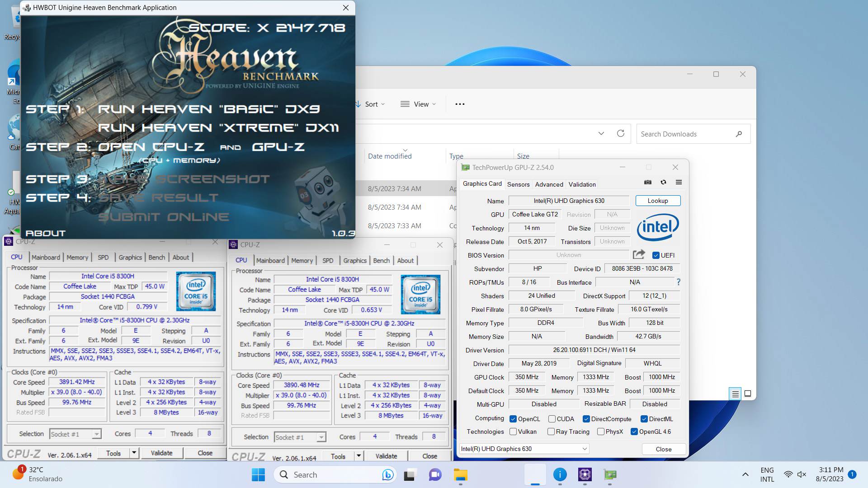The height and width of the screenshot is (488, 868).
Task: Toggle the UEFI checkbox
Action: pyautogui.click(x=656, y=255)
